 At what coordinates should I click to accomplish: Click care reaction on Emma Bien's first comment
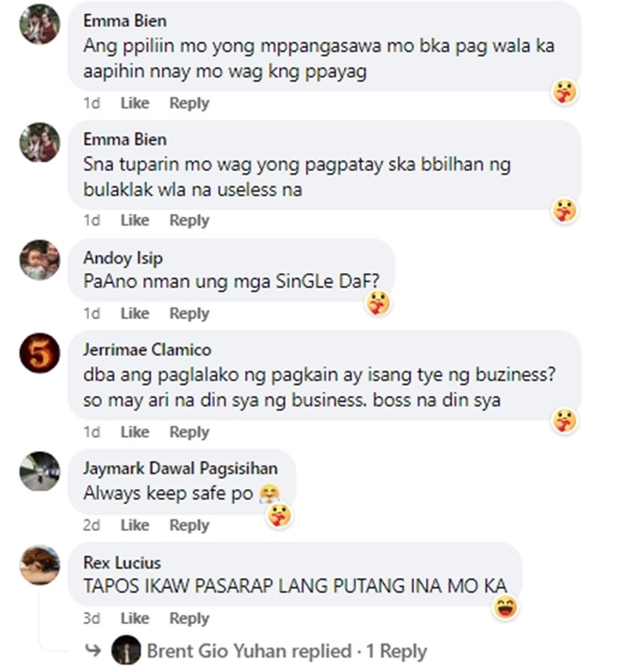pos(564,92)
